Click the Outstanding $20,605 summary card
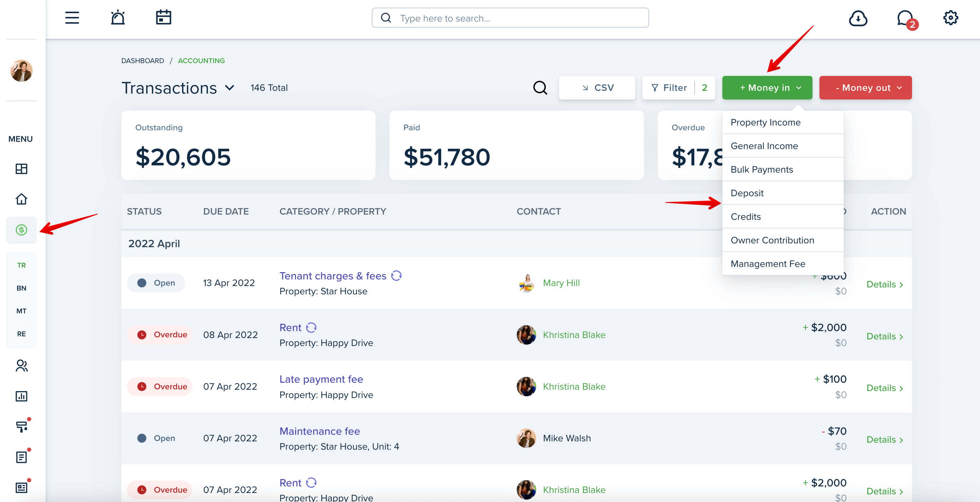980x502 pixels. pyautogui.click(x=248, y=145)
